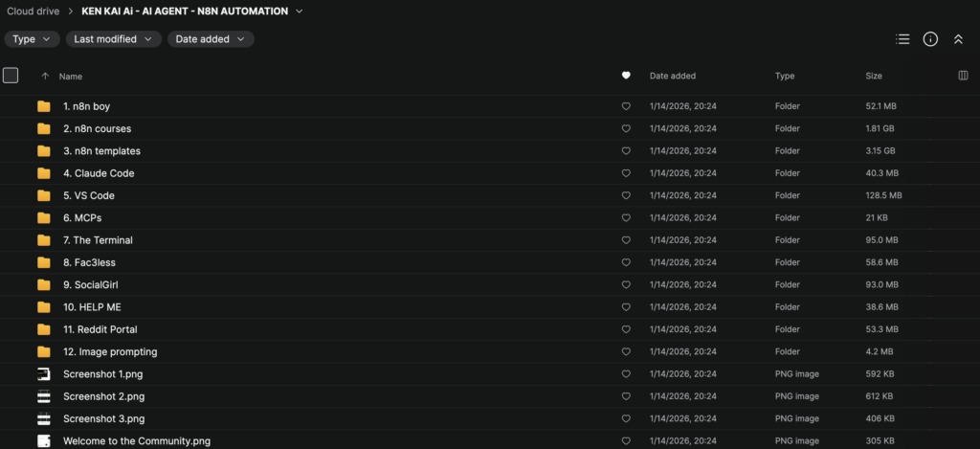
Task: Expand the current folder breadcrumb chevron
Action: [x=300, y=11]
